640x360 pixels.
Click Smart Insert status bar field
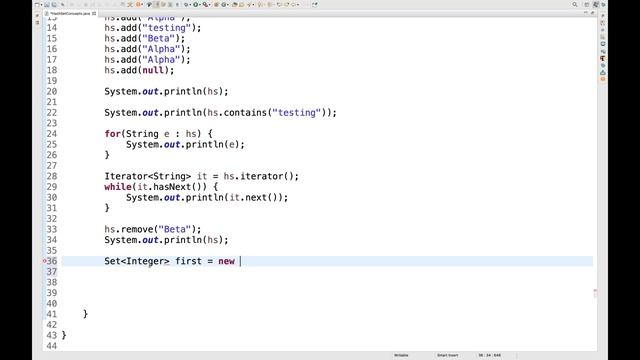pos(447,356)
